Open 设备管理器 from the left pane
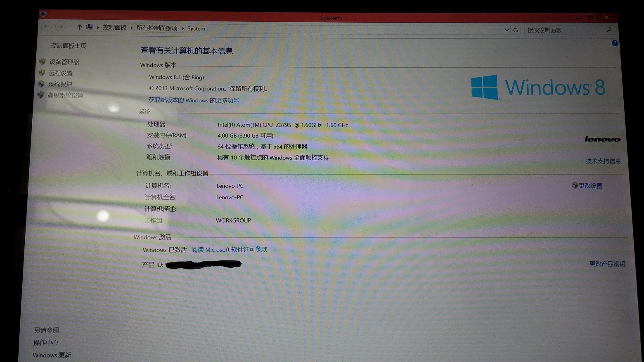Viewport: 644px width, 362px height. (x=64, y=62)
